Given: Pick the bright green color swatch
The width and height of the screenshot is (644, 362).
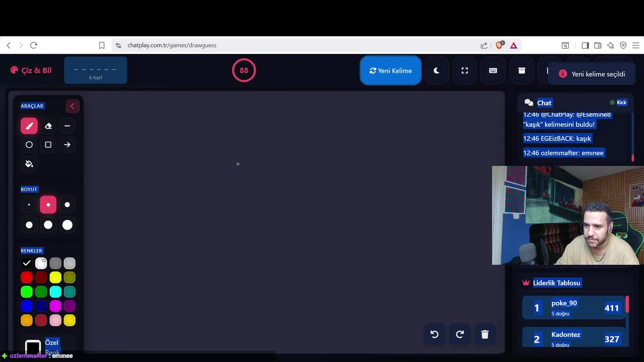Looking at the screenshot, I should [x=27, y=292].
